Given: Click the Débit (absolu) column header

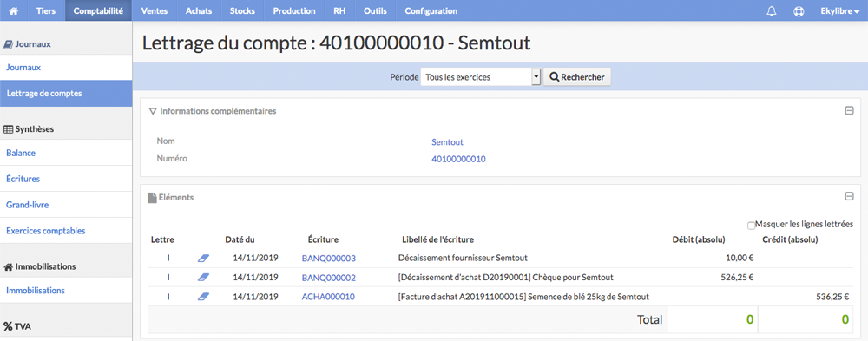Looking at the screenshot, I should (x=699, y=239).
